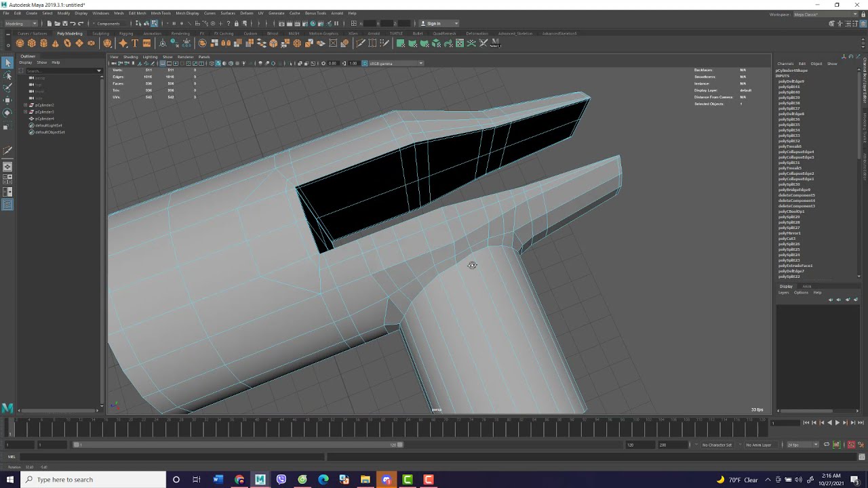Click the Save Scene icon

click(64, 24)
